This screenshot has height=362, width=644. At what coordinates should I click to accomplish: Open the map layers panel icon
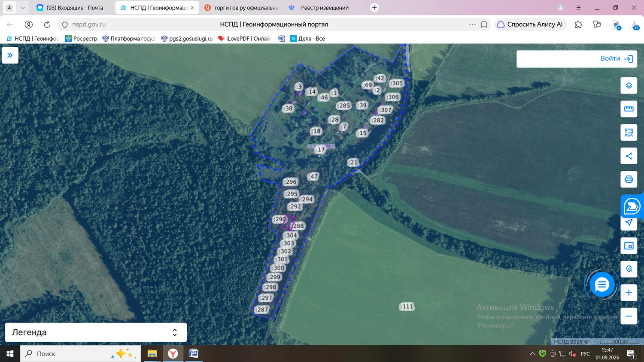pyautogui.click(x=629, y=85)
